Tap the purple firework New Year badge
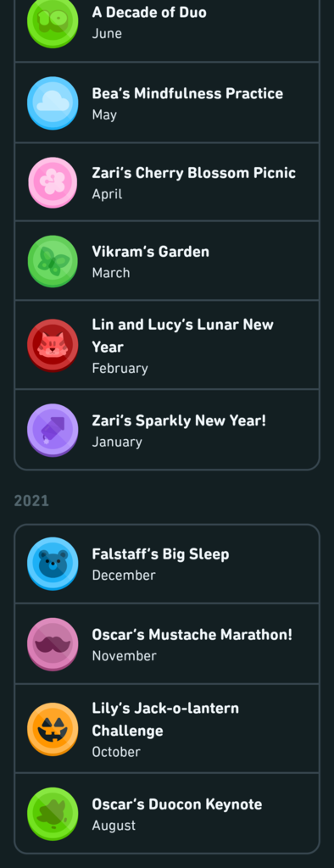334x868 pixels. tap(53, 430)
